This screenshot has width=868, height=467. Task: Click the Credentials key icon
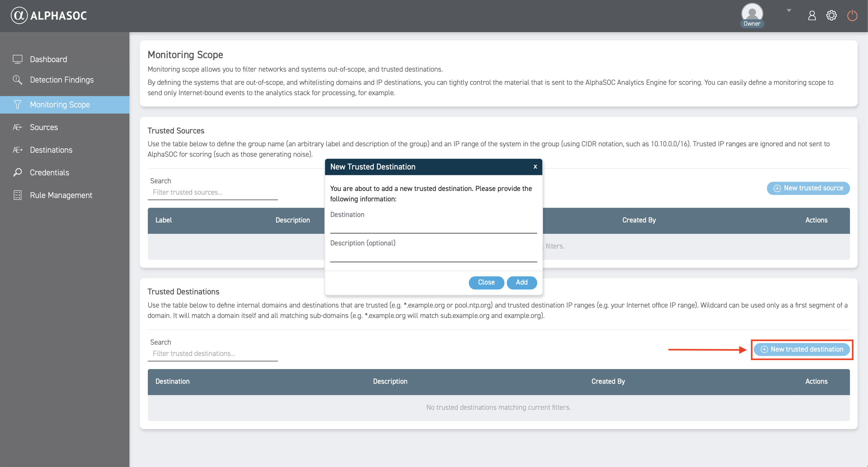click(17, 173)
